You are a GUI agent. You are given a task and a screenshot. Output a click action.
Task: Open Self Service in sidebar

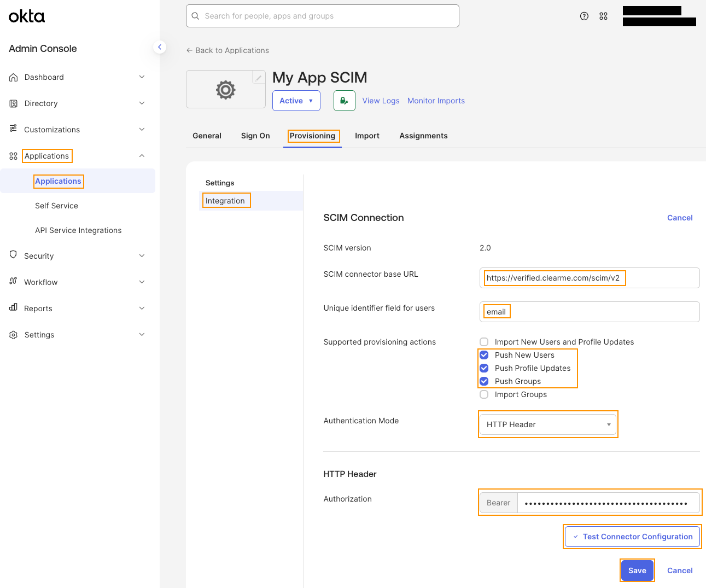tap(56, 206)
